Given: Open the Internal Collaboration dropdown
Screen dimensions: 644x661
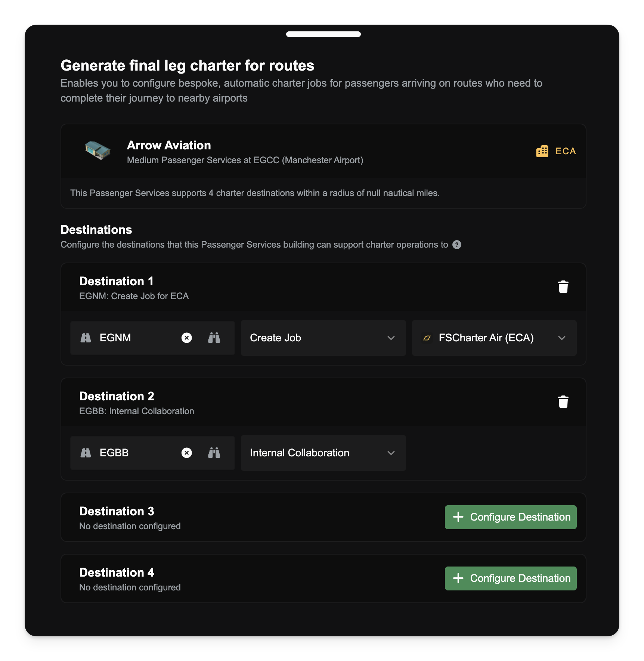Looking at the screenshot, I should [323, 453].
